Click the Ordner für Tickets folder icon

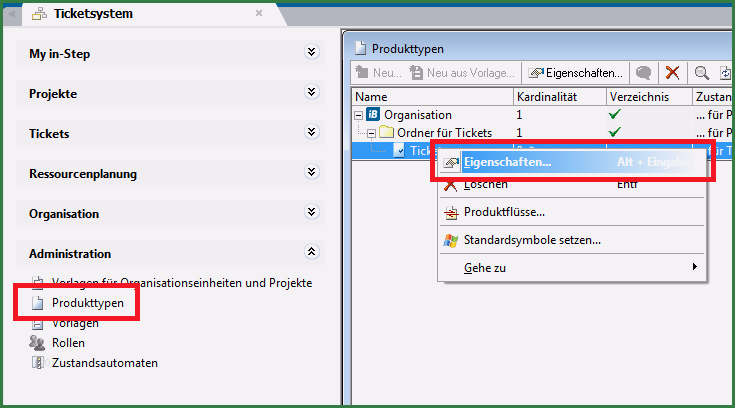386,132
